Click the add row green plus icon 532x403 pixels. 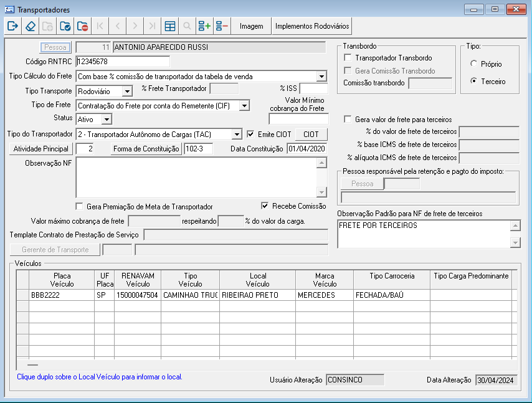pos(204,26)
